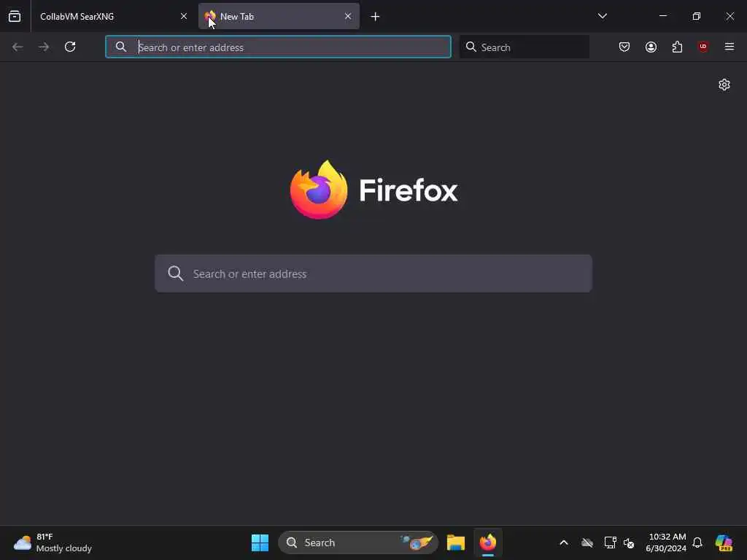Open the notifications bell icon
The height and width of the screenshot is (560, 747).
697,542
